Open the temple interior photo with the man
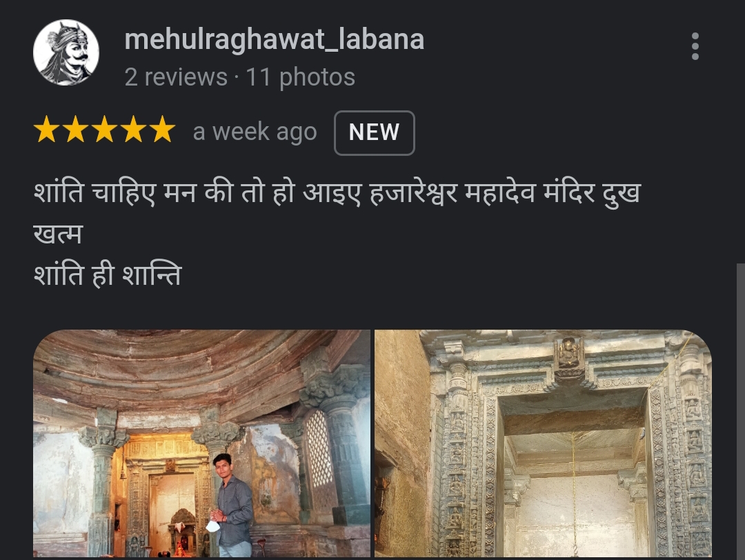The height and width of the screenshot is (560, 745). [x=201, y=443]
